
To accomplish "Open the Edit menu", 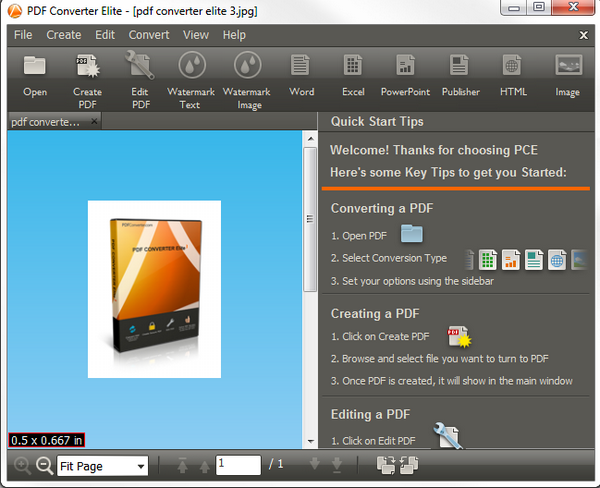I will tap(105, 35).
